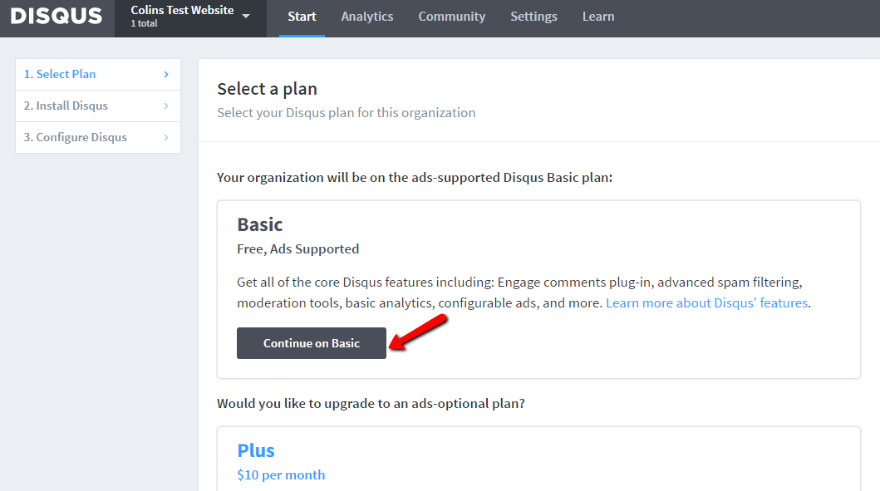Click the Colins Test Website name
The image size is (880, 491).
[182, 11]
